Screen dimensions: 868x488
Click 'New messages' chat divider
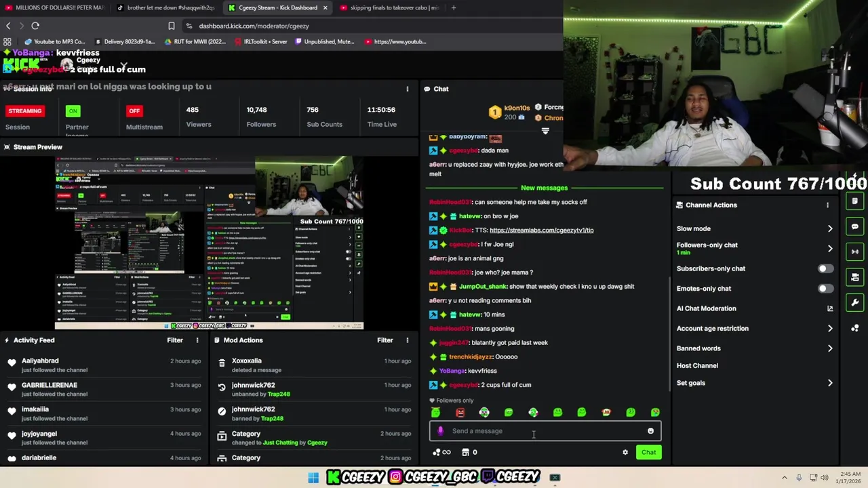[x=544, y=188]
